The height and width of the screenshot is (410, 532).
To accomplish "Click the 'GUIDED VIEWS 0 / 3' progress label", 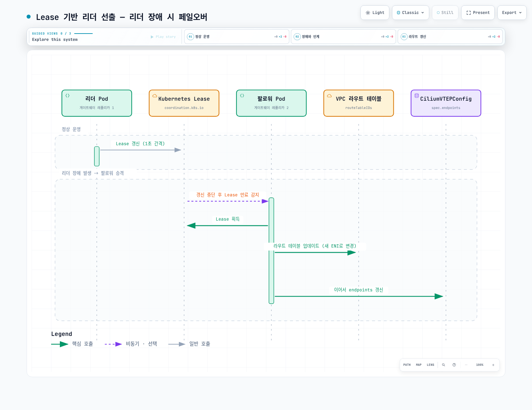I will pyautogui.click(x=52, y=34).
